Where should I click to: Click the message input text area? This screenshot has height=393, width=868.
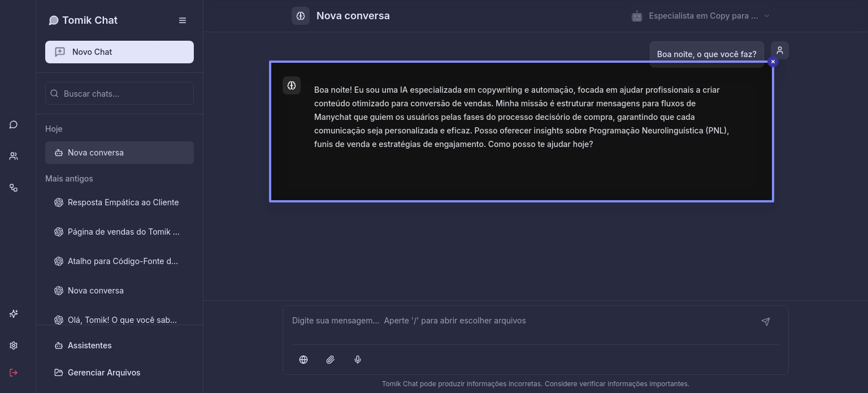click(520, 321)
